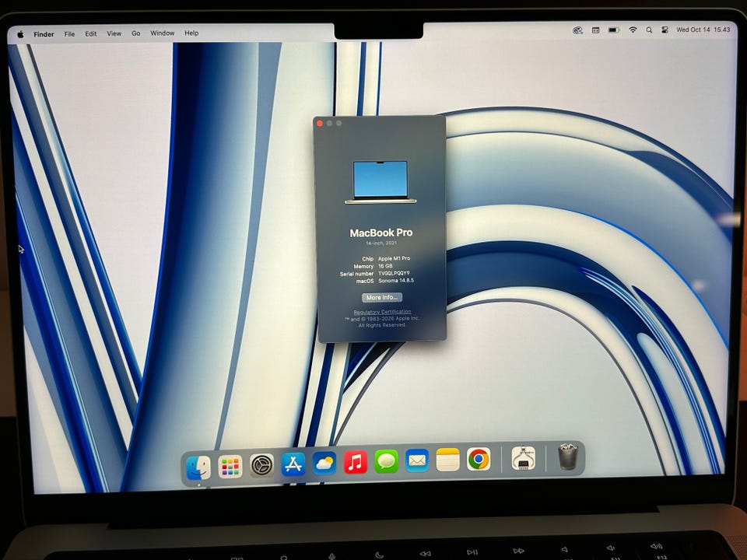The image size is (747, 560).
Task: Open the File menu
Action: click(x=69, y=33)
